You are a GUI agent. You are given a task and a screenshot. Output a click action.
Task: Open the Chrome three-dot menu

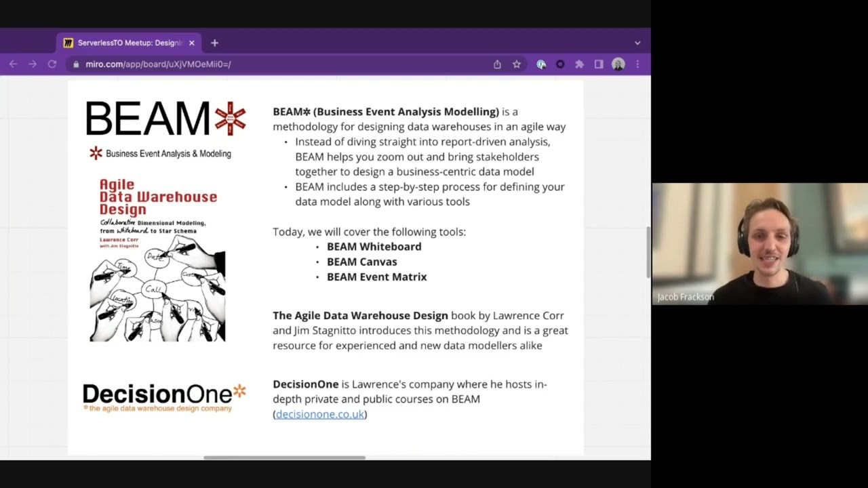tap(637, 64)
